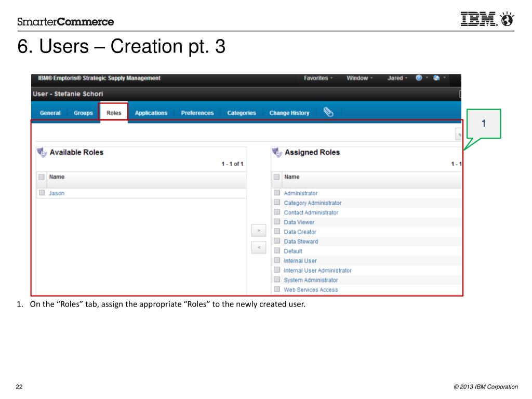Click the Name column header in Assigned Roles
Image resolution: width=532 pixels, height=399 pixels.
click(292, 177)
